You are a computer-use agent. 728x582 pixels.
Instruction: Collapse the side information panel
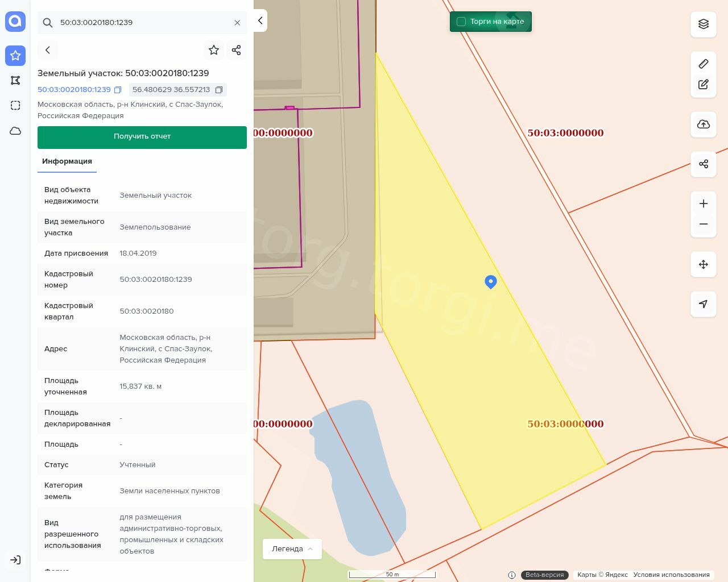[260, 20]
